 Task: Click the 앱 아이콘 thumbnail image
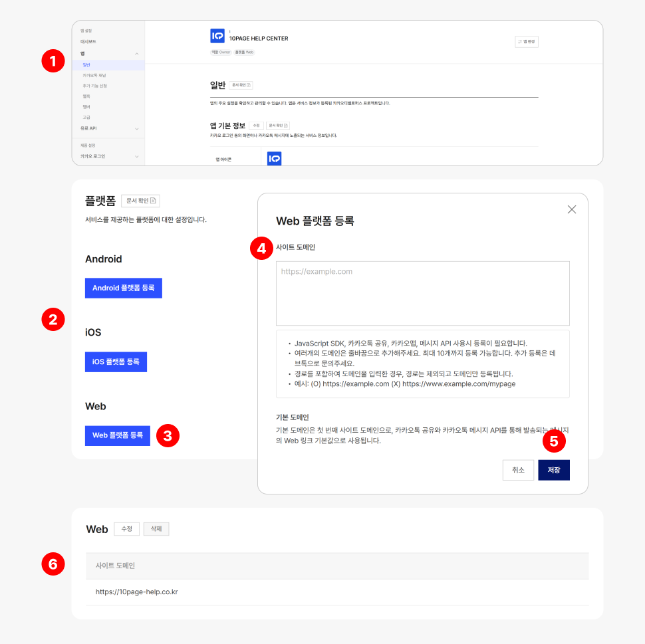click(274, 159)
